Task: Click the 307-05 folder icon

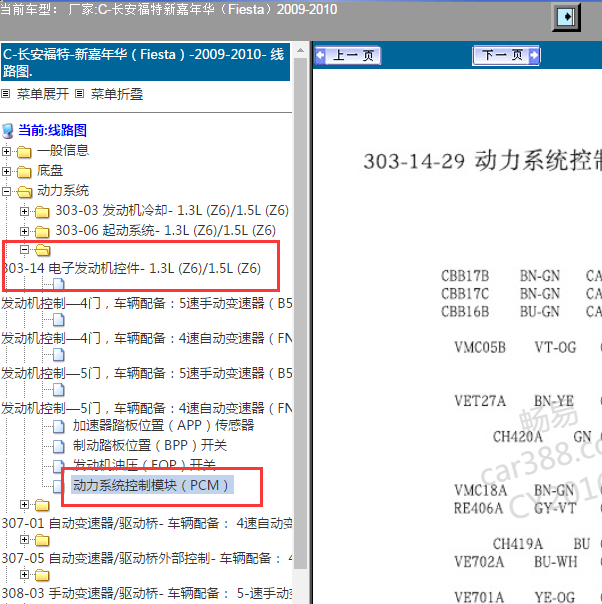Action: (x=42, y=540)
